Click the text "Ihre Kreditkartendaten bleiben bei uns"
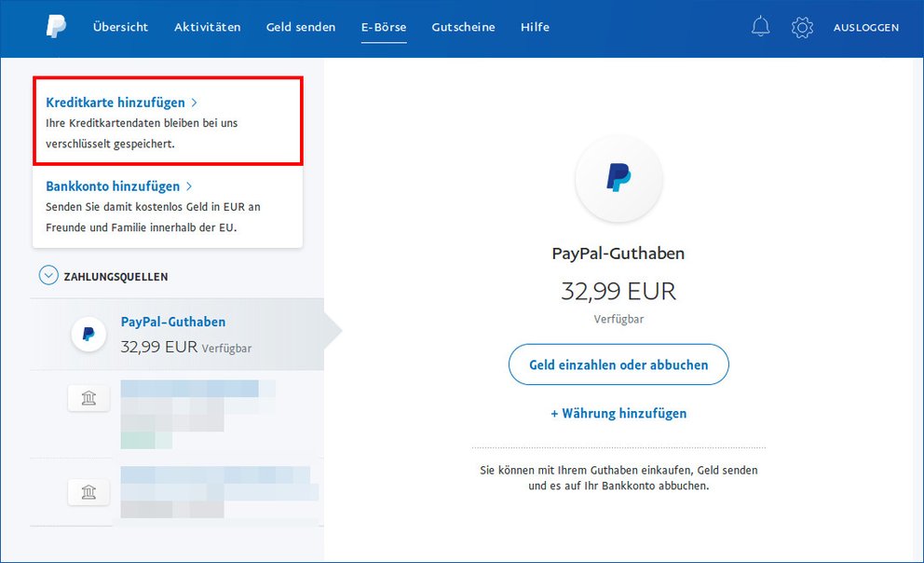The width and height of the screenshot is (924, 563). [142, 123]
